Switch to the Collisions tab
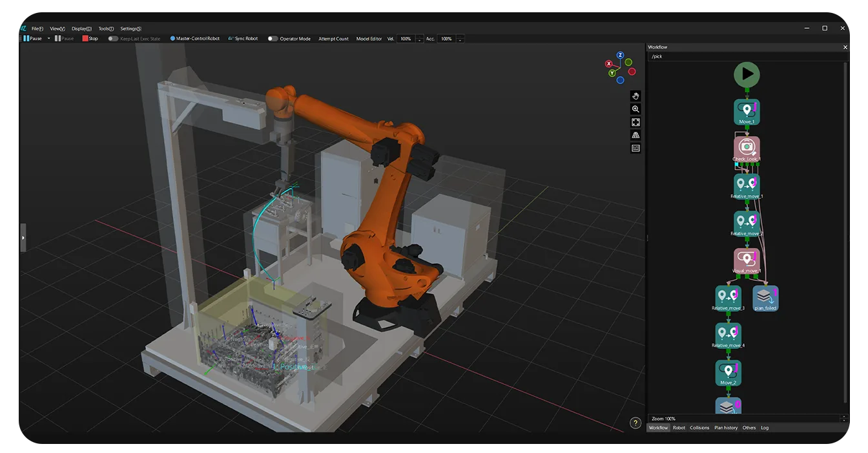 pos(699,428)
